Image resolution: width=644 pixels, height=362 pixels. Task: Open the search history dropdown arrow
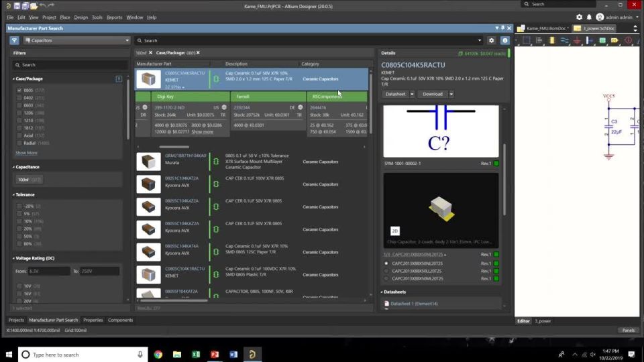[479, 41]
